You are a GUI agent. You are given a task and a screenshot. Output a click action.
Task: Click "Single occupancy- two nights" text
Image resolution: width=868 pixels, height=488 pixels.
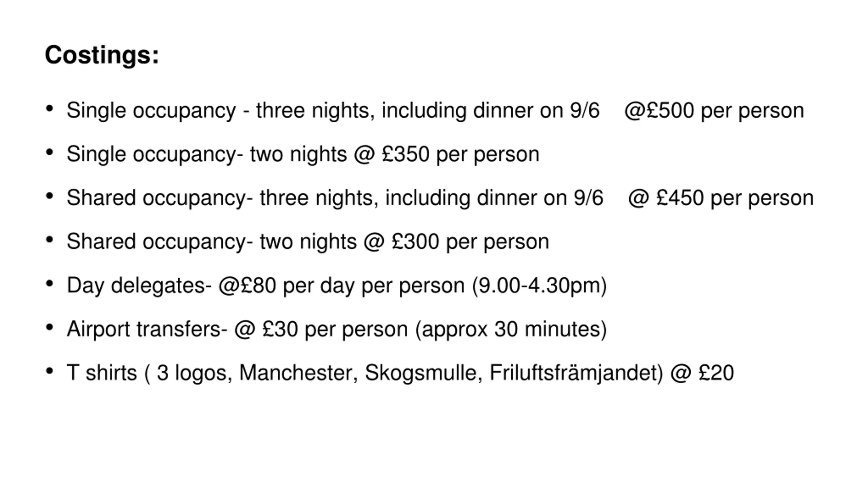point(207,154)
